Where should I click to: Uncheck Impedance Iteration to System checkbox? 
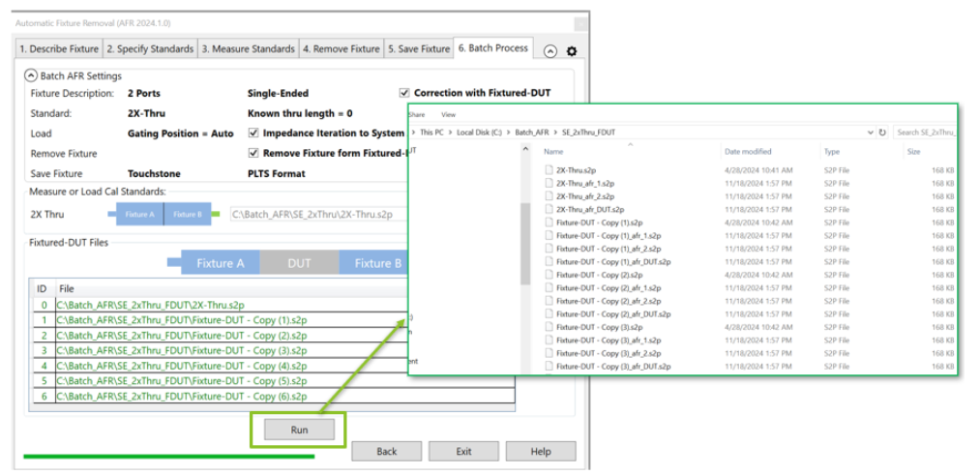(253, 133)
